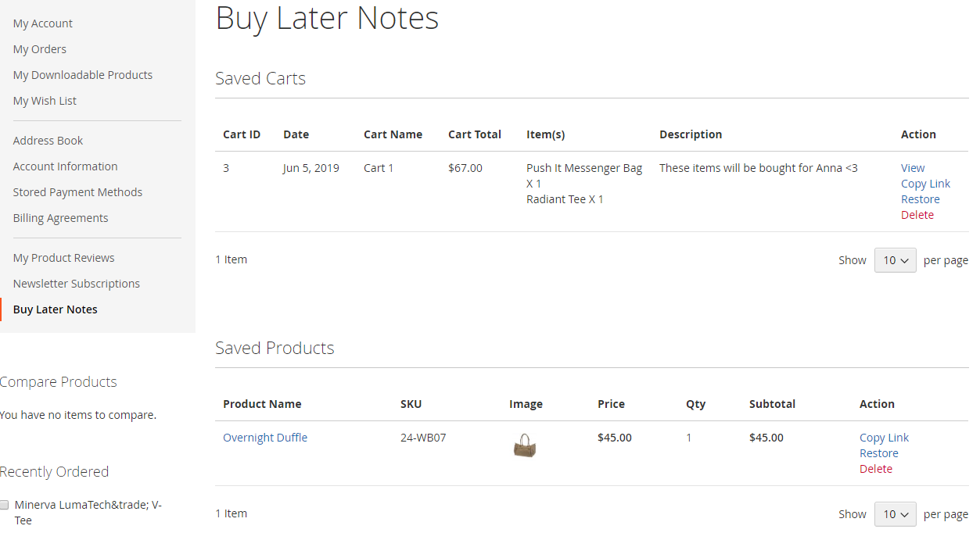Navigate to My Wish List
Image resolution: width=980 pixels, height=540 pixels.
(45, 101)
